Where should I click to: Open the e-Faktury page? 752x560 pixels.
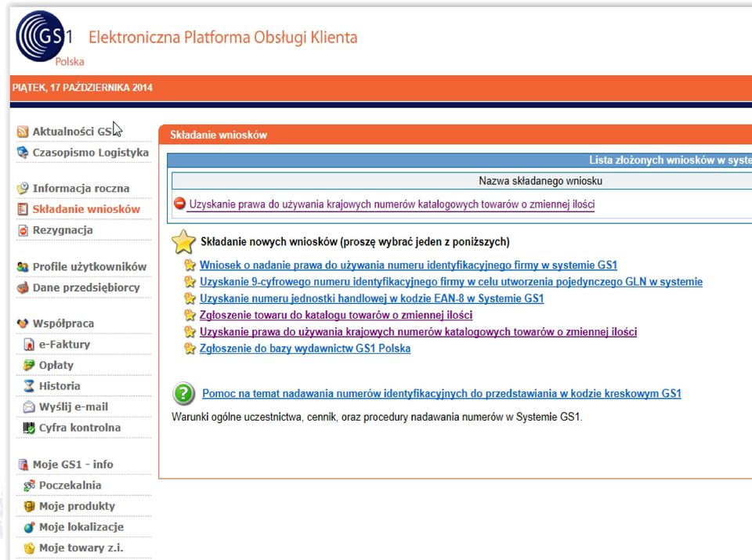click(65, 345)
